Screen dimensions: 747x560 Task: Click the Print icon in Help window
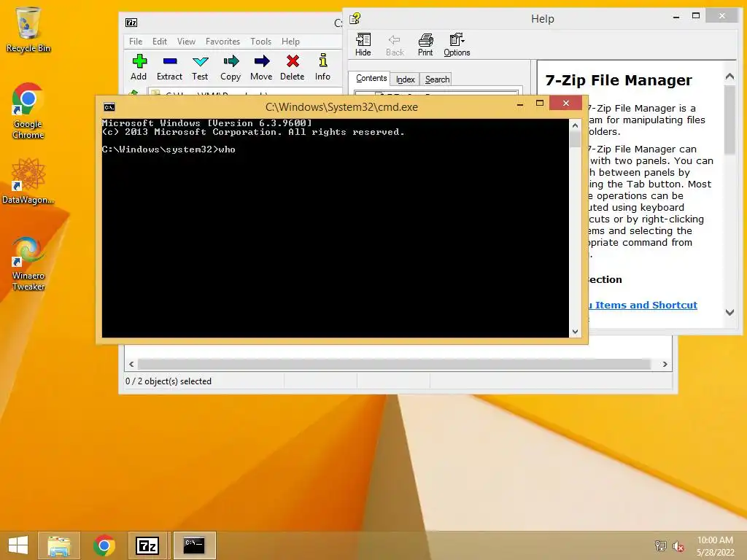(425, 44)
